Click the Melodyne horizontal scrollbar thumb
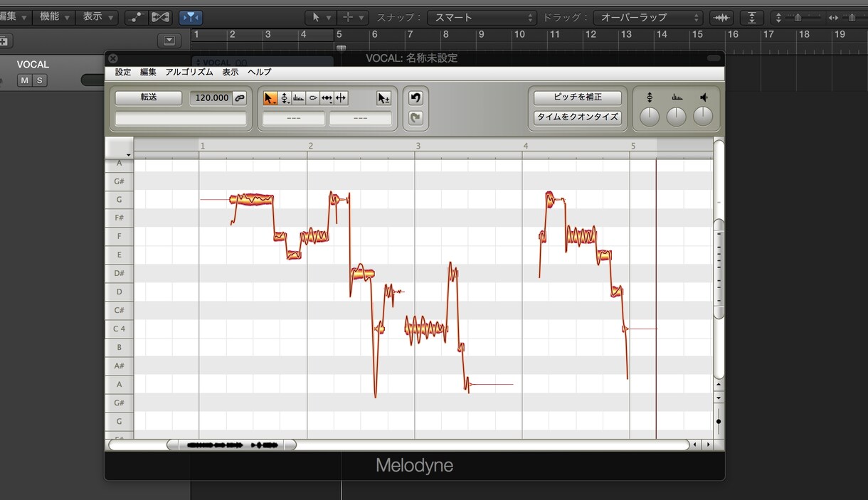Image resolution: width=868 pixels, height=500 pixels. [231, 445]
